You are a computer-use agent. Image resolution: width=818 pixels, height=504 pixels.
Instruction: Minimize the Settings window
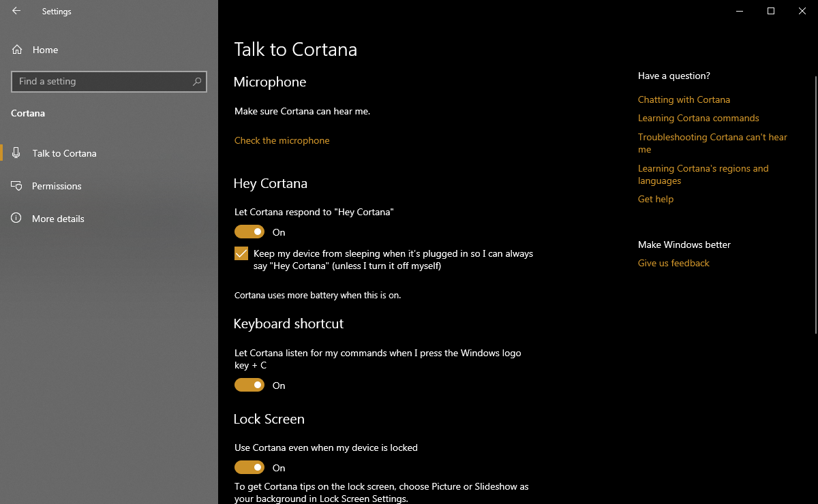740,11
